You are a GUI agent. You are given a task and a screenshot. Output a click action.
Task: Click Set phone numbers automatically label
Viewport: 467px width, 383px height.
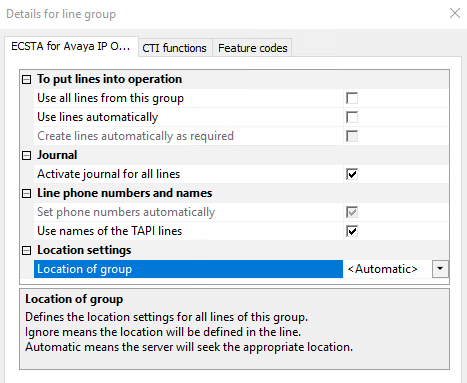[x=126, y=212]
